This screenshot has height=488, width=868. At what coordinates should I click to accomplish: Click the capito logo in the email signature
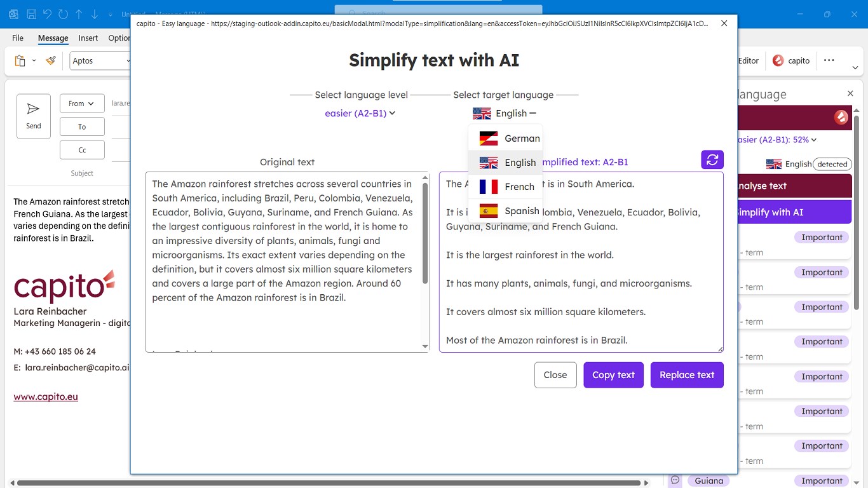64,285
